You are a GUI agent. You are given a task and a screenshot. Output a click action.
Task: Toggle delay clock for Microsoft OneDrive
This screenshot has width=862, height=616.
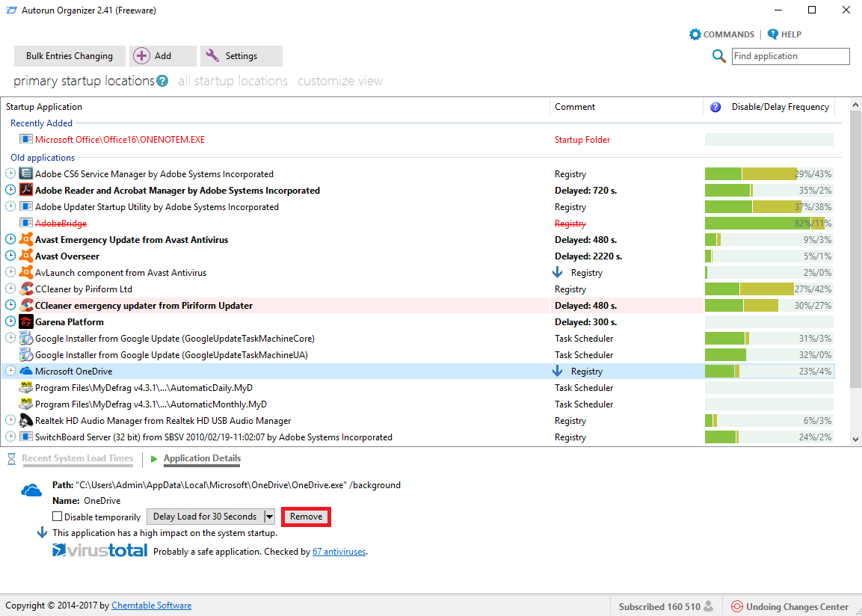pyautogui.click(x=10, y=372)
